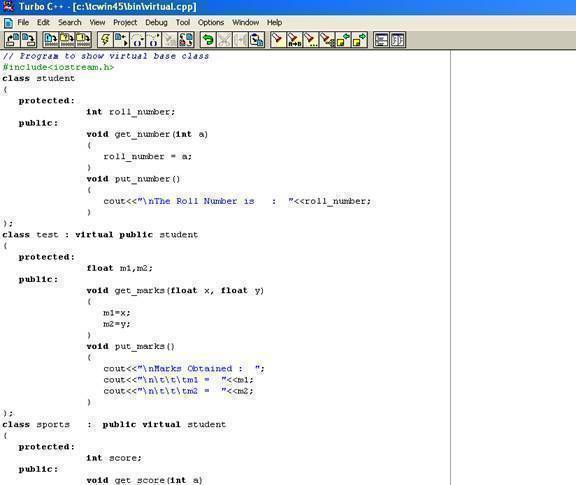Click the tile windows horizontally icon
This screenshot has width=576, height=485.
point(381,39)
